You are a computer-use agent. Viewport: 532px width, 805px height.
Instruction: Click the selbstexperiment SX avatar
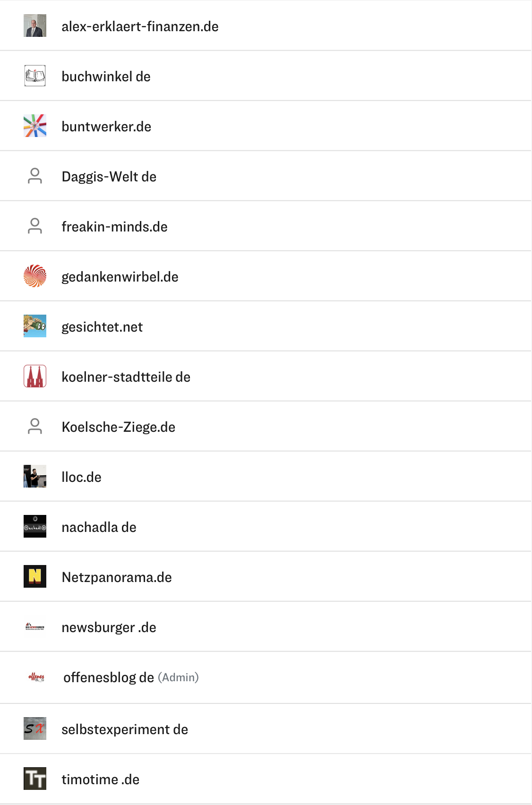point(35,728)
